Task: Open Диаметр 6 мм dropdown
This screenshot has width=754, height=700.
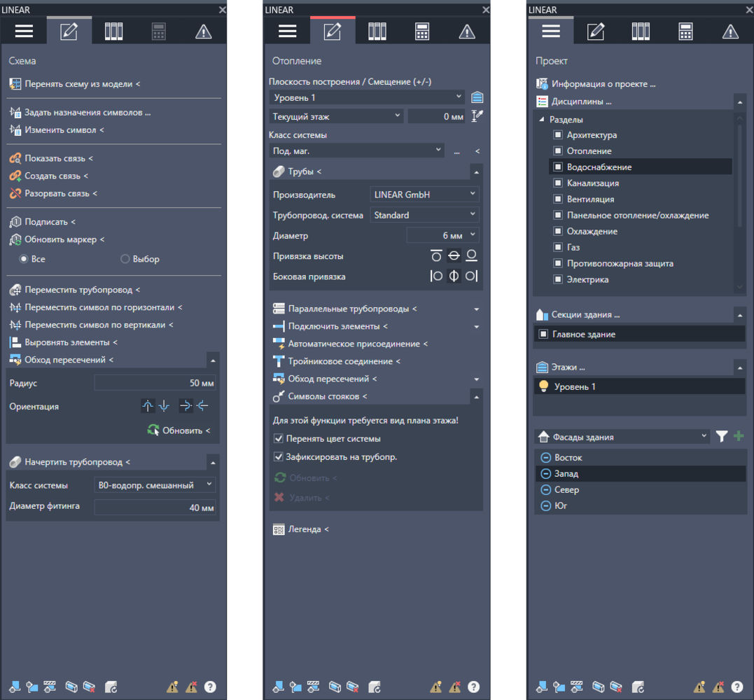Action: point(443,236)
